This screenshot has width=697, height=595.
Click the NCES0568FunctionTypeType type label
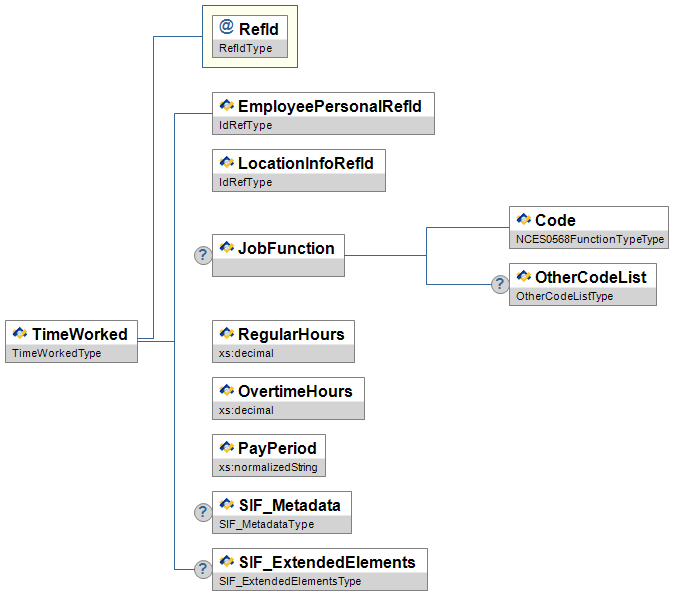[589, 240]
